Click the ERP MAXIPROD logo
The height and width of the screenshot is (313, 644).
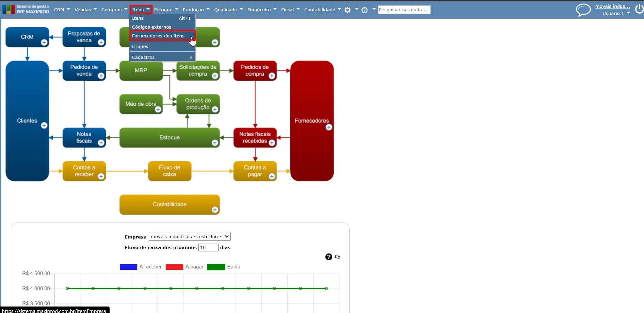[x=26, y=9]
